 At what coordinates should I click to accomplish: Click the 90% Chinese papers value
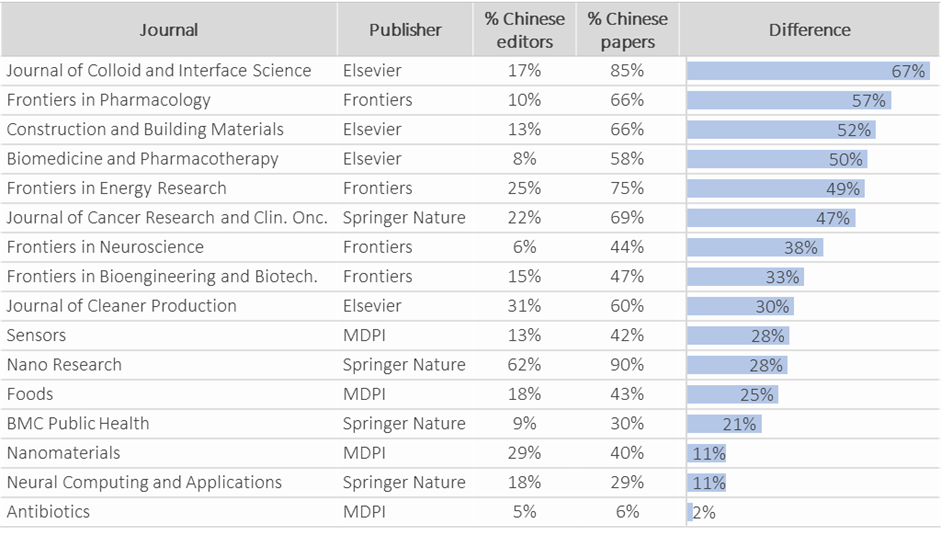[x=627, y=365]
